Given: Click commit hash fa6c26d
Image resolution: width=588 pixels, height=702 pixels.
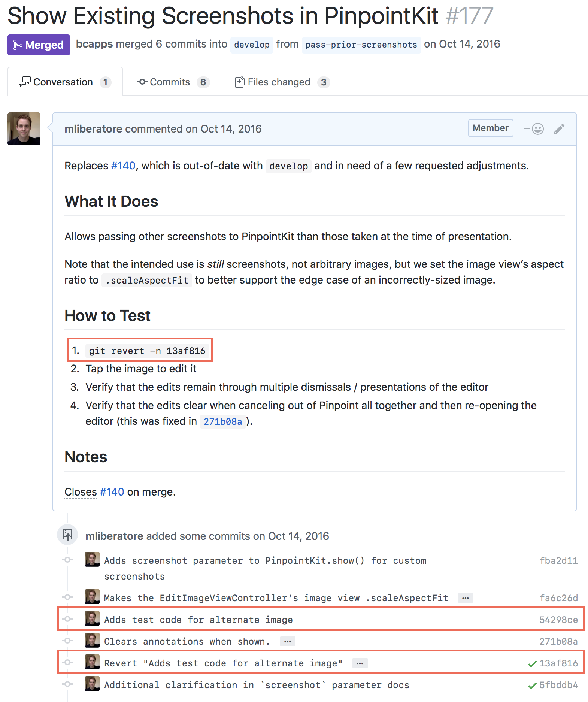Looking at the screenshot, I should click(x=558, y=598).
